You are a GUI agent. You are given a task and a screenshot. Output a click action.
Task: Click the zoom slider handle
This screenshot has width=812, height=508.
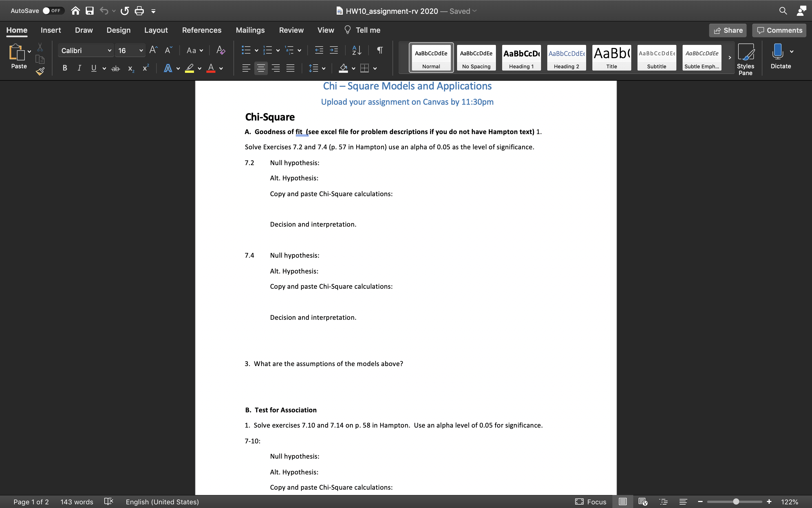[x=736, y=502]
